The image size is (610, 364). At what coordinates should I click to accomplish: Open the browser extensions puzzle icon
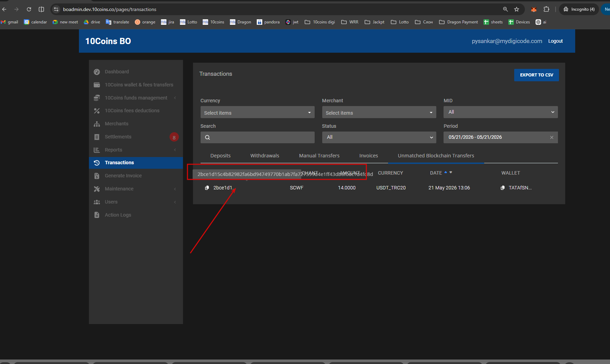pos(547,9)
